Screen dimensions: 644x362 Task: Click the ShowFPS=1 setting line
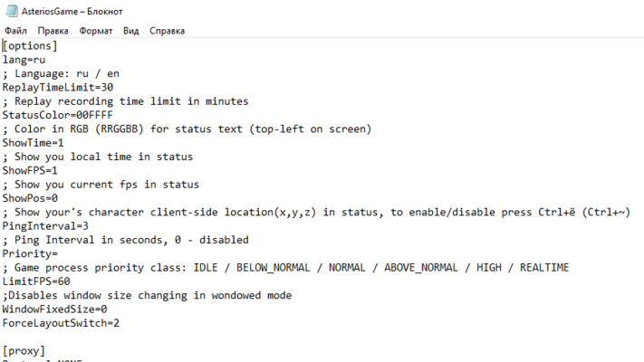tap(31, 170)
